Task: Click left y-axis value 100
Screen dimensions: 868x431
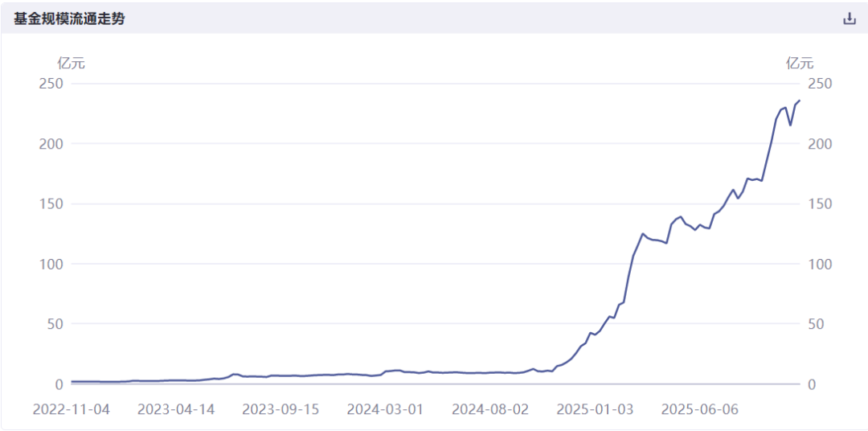Action: pos(52,264)
